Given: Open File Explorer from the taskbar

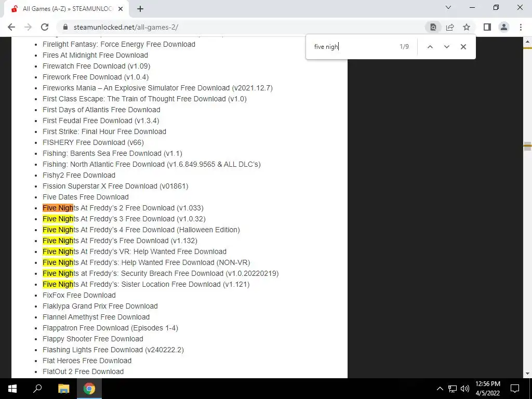Looking at the screenshot, I should tap(63, 389).
